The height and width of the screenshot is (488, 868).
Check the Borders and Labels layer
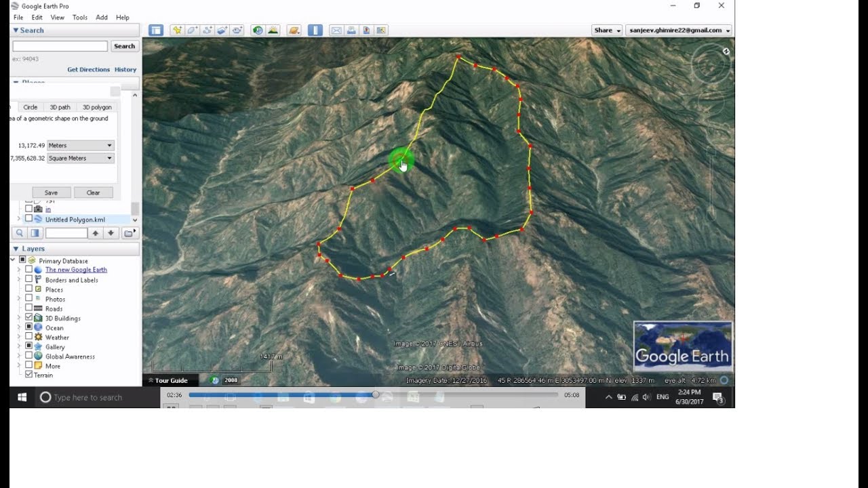[x=28, y=279]
